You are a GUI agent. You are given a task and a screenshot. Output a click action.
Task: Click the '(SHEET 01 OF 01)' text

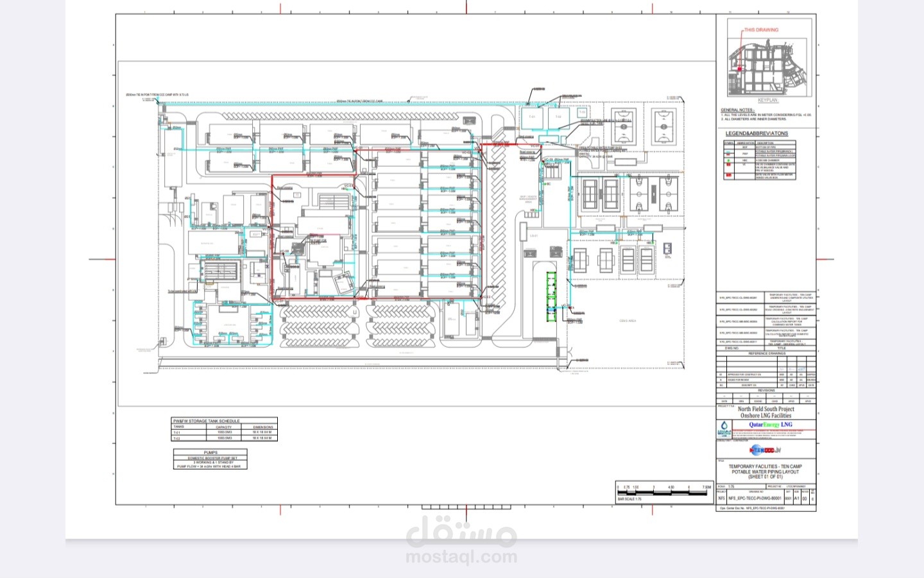point(766,477)
